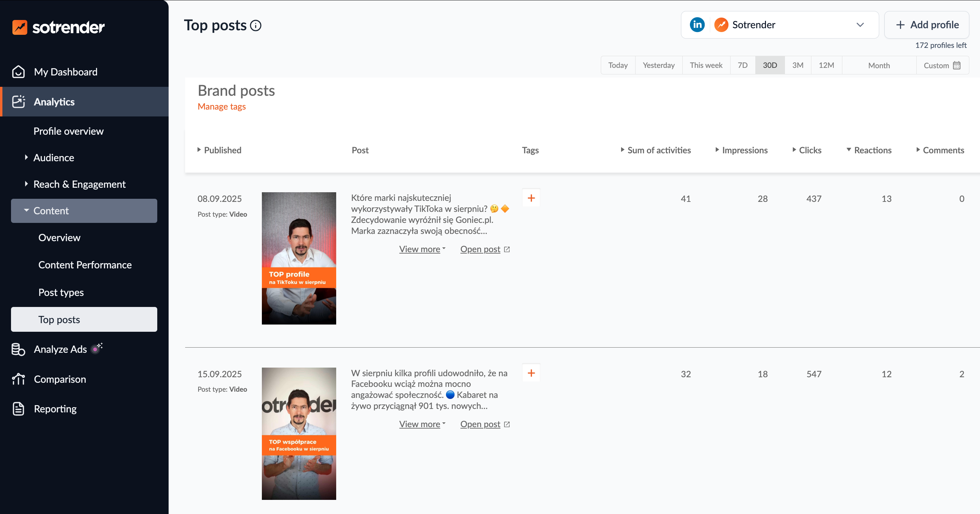Click the TOP profile na TikToku video thumbnail
980x514 pixels.
coord(299,258)
